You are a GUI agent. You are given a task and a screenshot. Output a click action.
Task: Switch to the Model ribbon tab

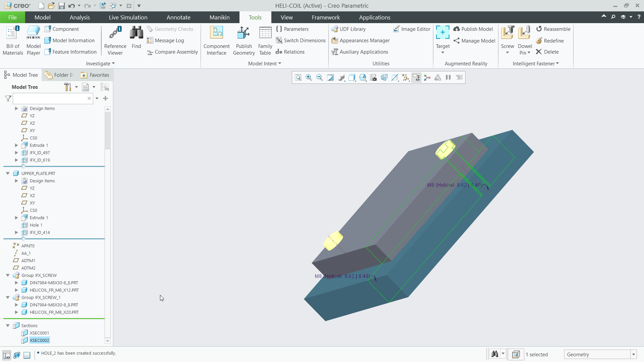point(43,17)
